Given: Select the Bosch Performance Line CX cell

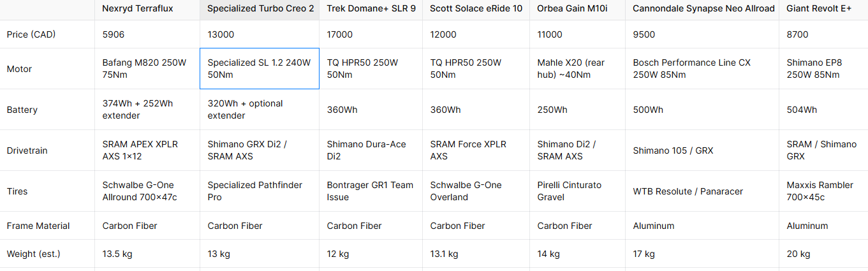Looking at the screenshot, I should (x=692, y=69).
